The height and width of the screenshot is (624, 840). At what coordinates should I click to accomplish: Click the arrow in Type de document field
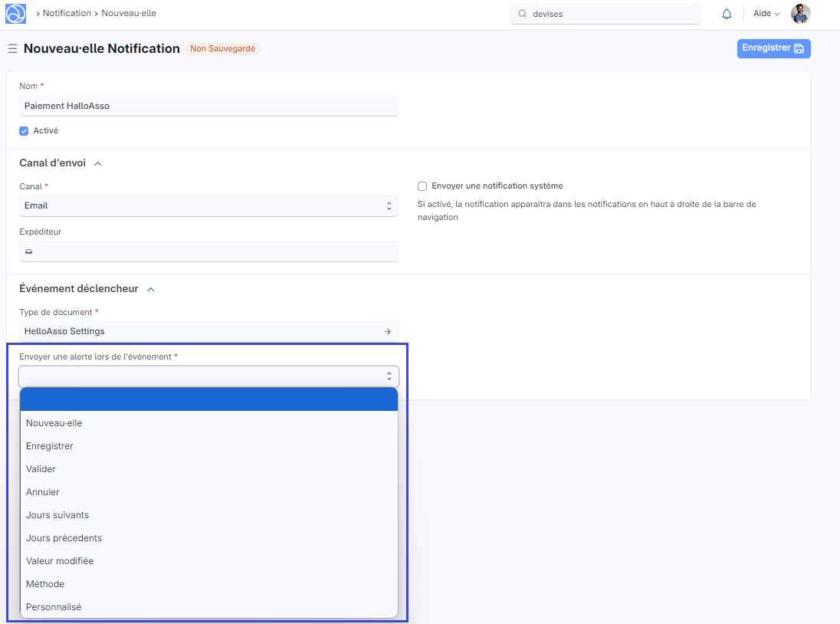388,332
